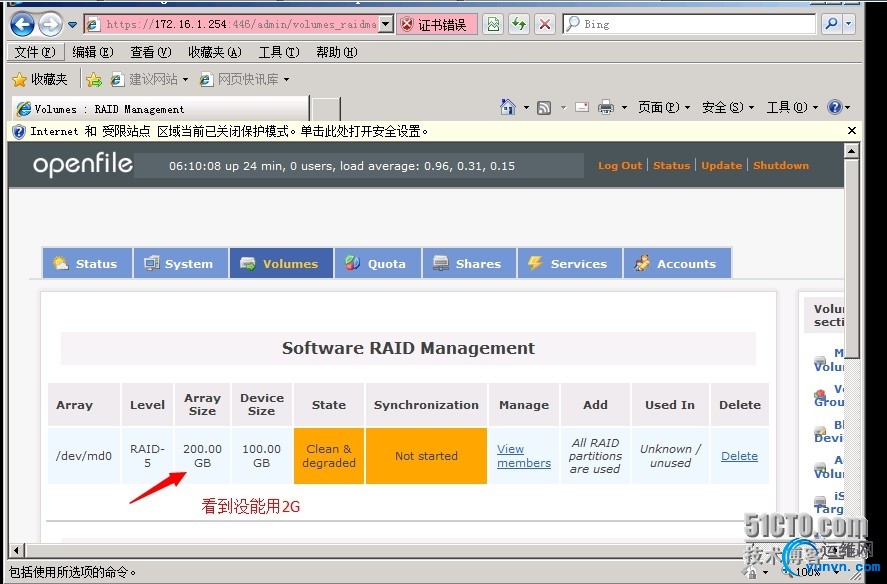The height and width of the screenshot is (584, 887).
Task: Click the /dev/md0 array cell
Action: (84, 456)
